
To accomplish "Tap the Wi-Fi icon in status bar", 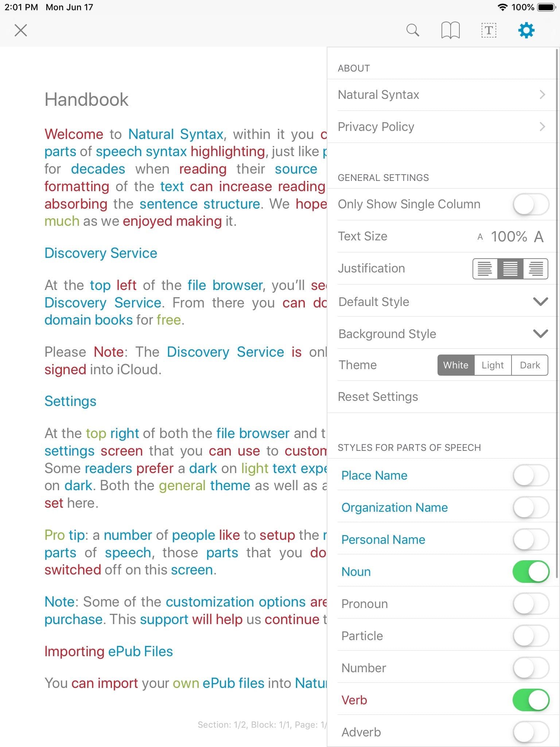I will coord(503,7).
